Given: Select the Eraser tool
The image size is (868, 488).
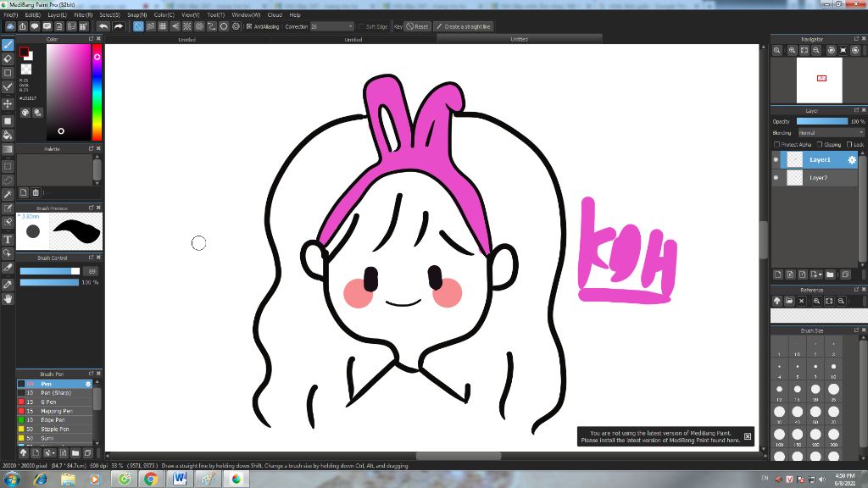Looking at the screenshot, I should coord(8,58).
